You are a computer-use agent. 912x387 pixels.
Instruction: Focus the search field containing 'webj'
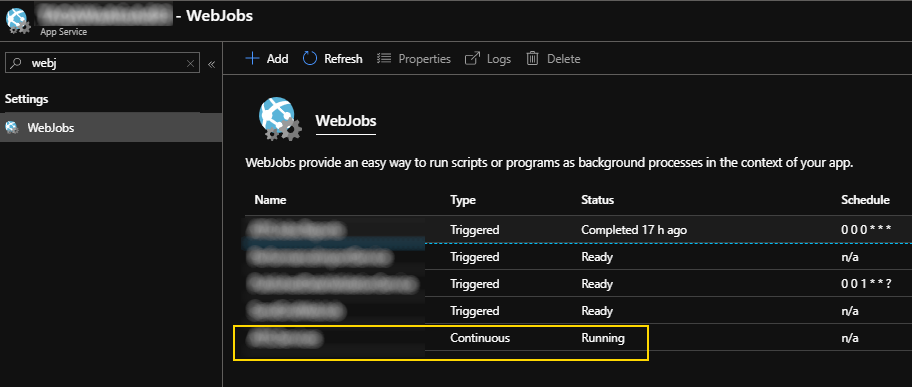[102, 63]
